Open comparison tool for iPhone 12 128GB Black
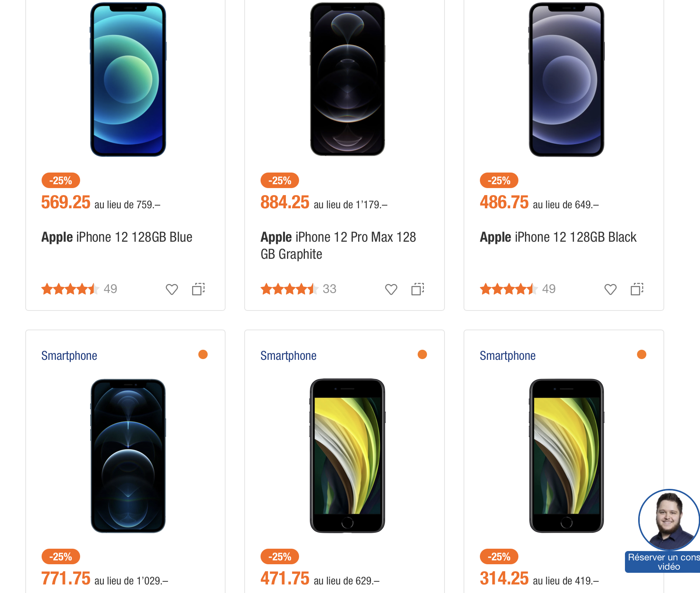The image size is (700, 593). tap(637, 289)
